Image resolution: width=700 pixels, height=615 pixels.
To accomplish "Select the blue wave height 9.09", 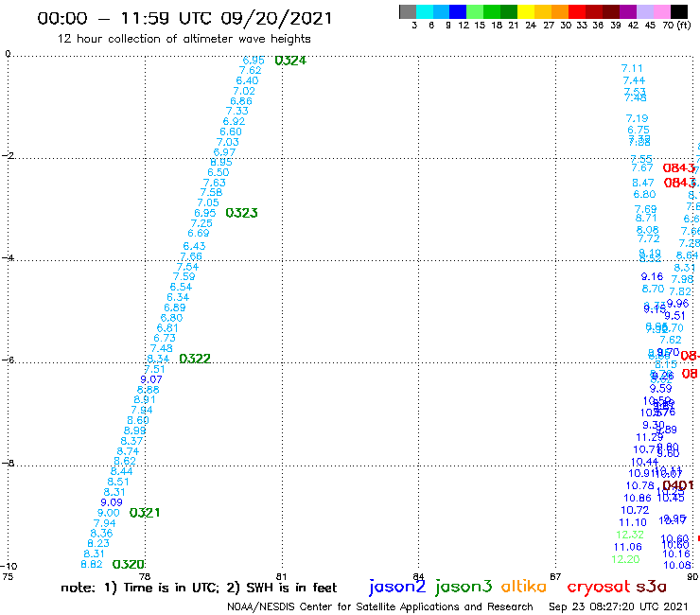I will tap(112, 502).
